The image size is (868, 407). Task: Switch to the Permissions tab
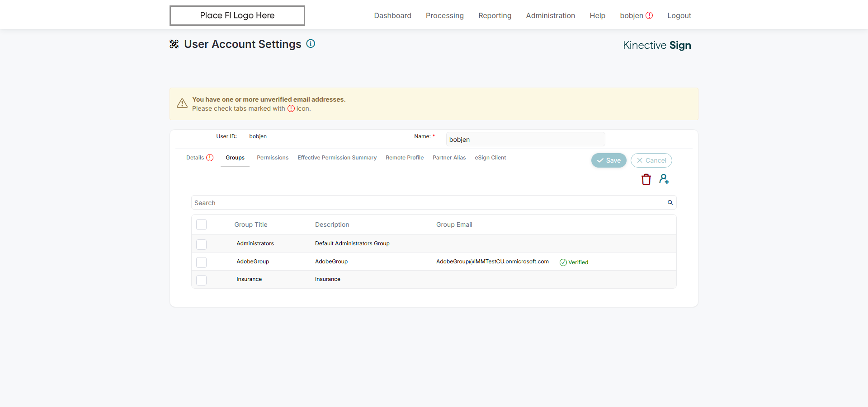pyautogui.click(x=273, y=158)
